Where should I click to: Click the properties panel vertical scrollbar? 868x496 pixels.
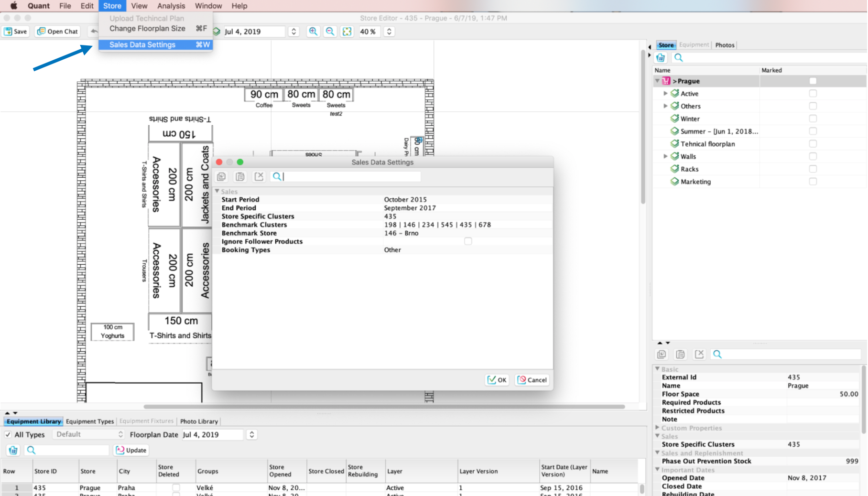pyautogui.click(x=863, y=399)
